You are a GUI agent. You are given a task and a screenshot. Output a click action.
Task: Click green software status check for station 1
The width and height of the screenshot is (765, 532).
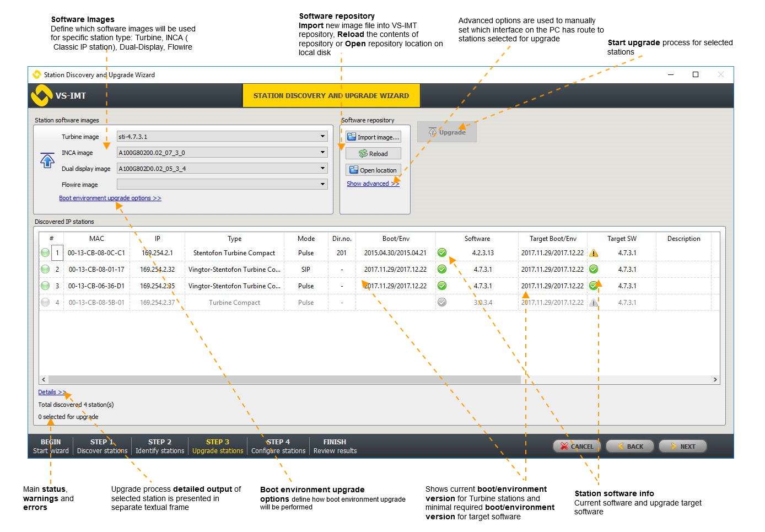442,253
